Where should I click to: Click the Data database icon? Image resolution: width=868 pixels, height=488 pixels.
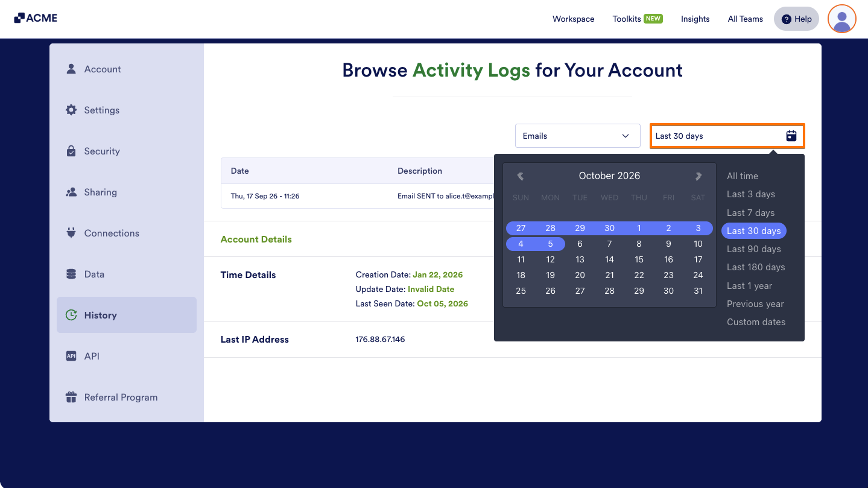click(71, 274)
